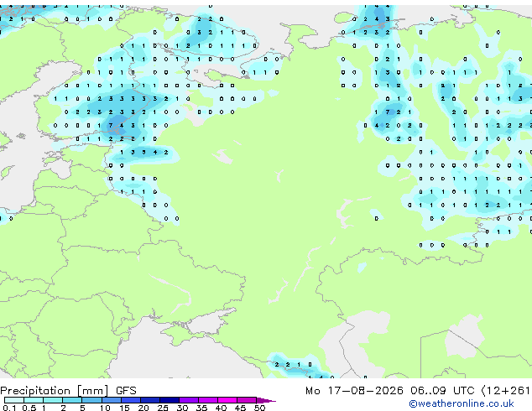Click the '25' legend scale value
The image size is (532, 411).
(163, 408)
